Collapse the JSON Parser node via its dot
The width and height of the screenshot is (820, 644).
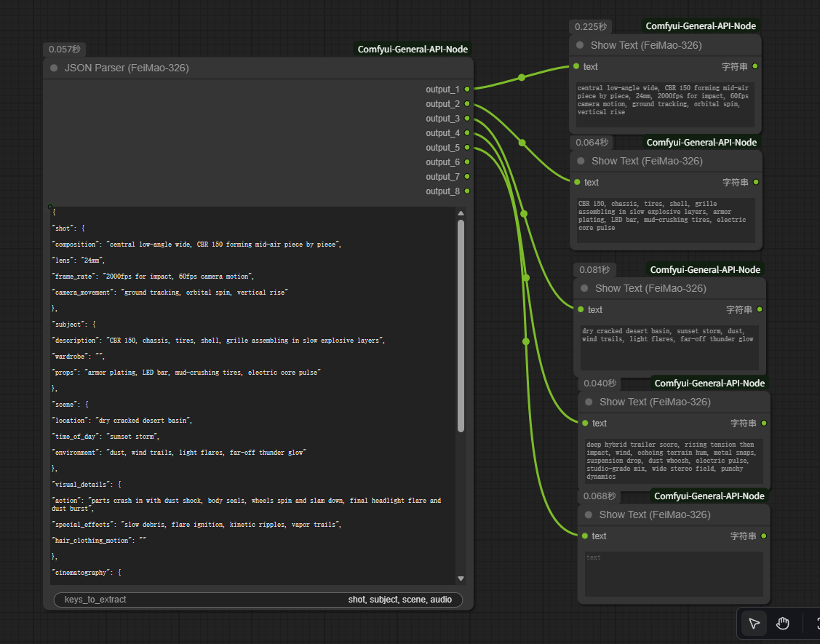point(54,68)
